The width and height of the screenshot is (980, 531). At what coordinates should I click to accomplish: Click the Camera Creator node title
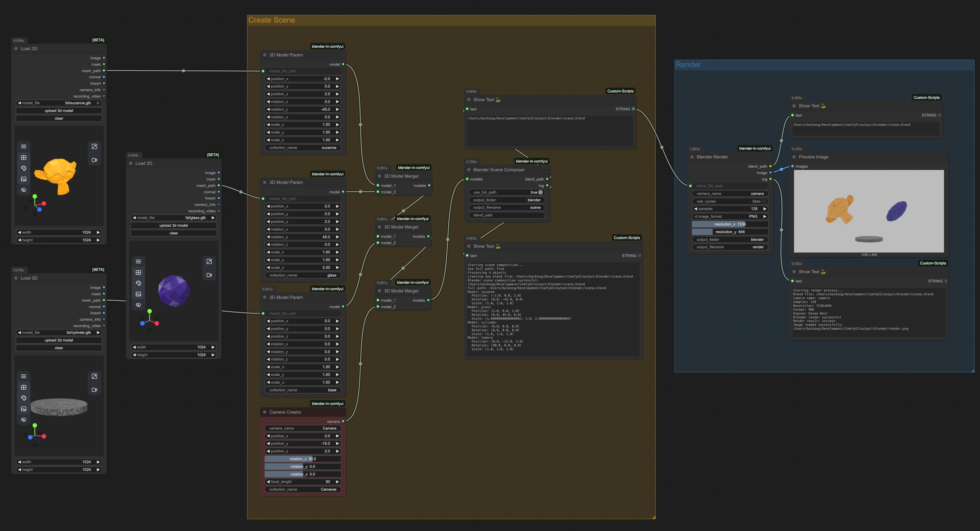point(285,412)
